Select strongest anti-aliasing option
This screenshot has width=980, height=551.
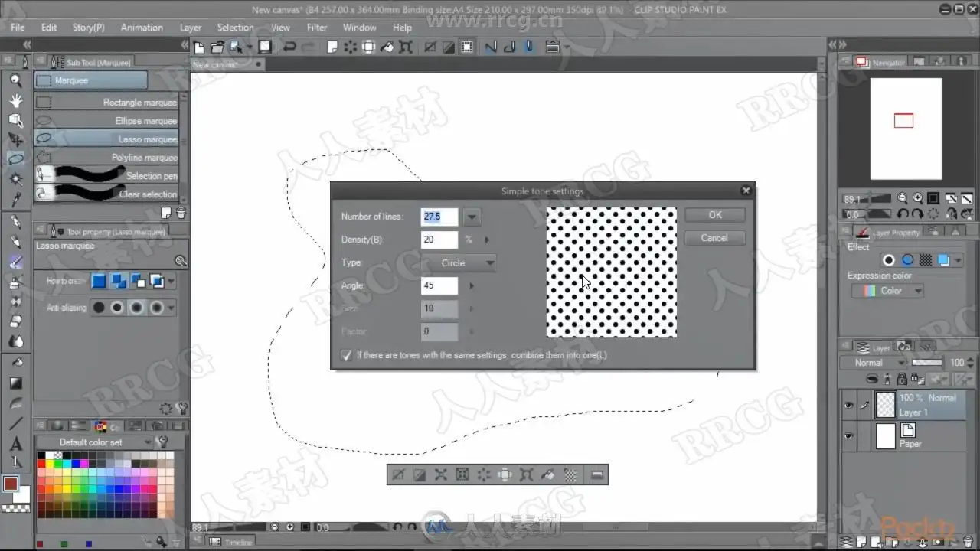pos(157,308)
